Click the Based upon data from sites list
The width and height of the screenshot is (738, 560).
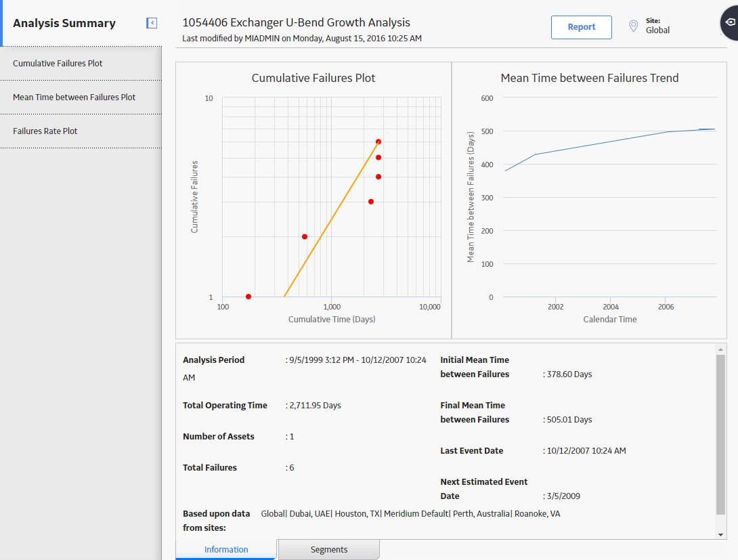click(410, 514)
